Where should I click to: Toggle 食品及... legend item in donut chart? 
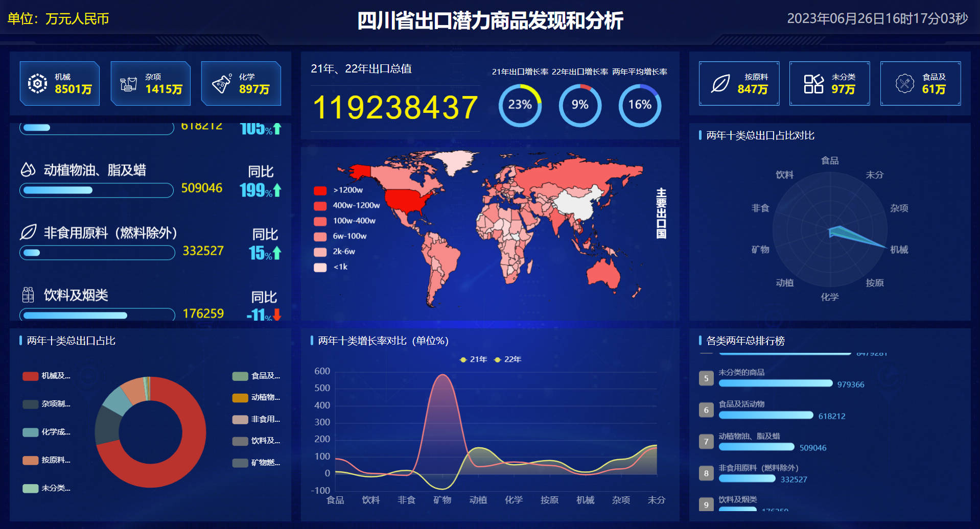click(x=256, y=376)
